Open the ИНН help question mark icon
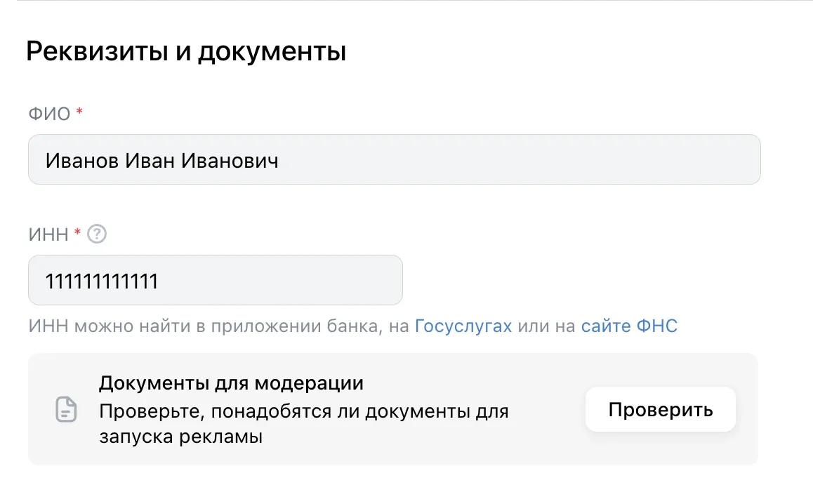This screenshot has width=813, height=504. click(96, 234)
